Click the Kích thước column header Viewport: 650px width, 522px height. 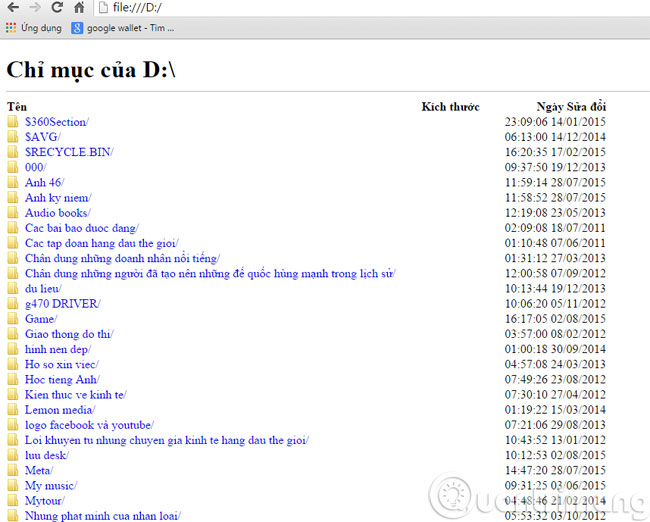coord(451,107)
